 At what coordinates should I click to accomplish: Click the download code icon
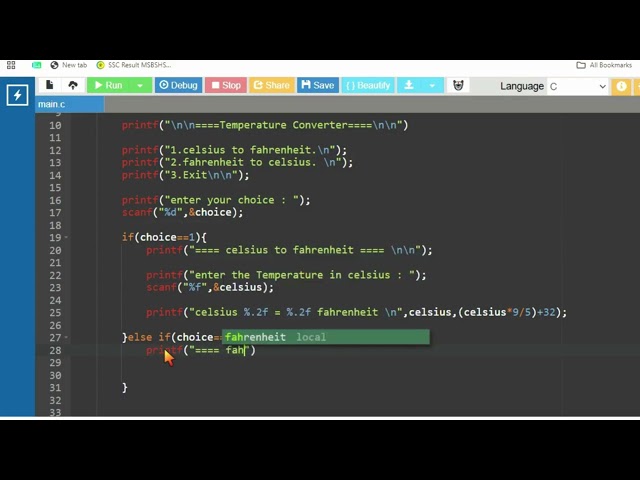(409, 85)
